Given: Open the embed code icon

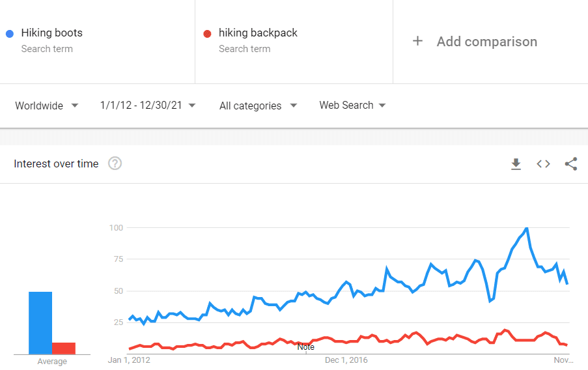Looking at the screenshot, I should point(543,164).
